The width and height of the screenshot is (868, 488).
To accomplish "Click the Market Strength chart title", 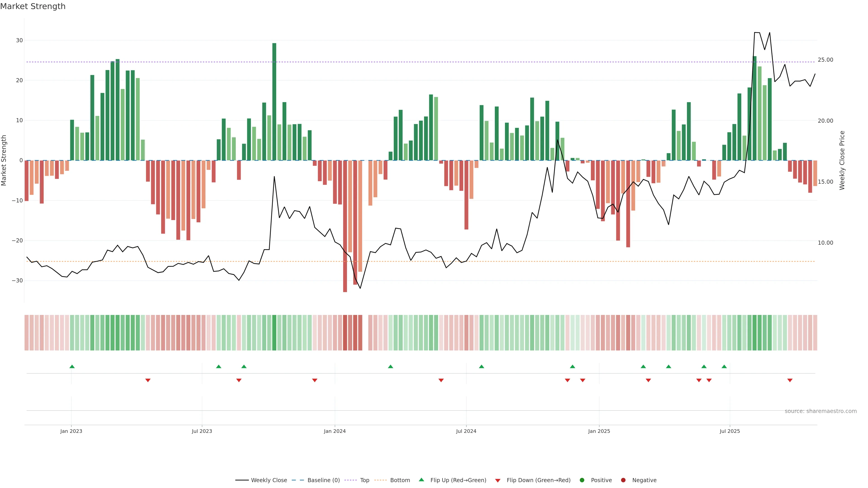I will (x=33, y=6).
